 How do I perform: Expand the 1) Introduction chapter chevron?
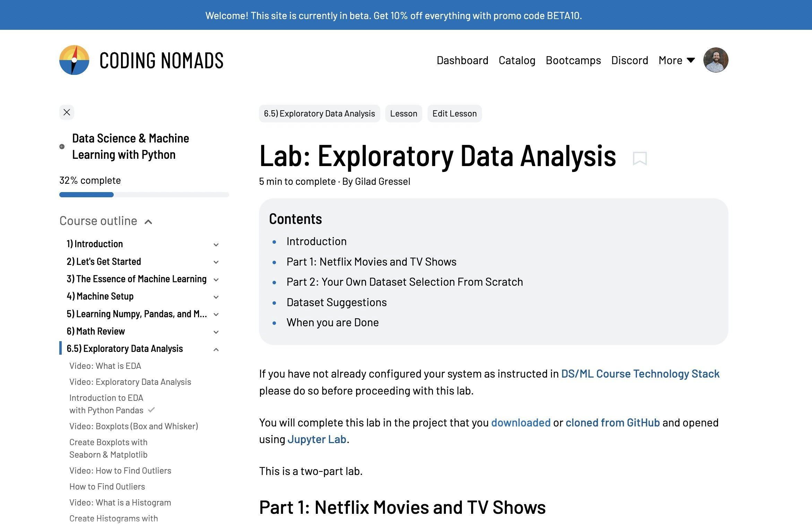[216, 245]
